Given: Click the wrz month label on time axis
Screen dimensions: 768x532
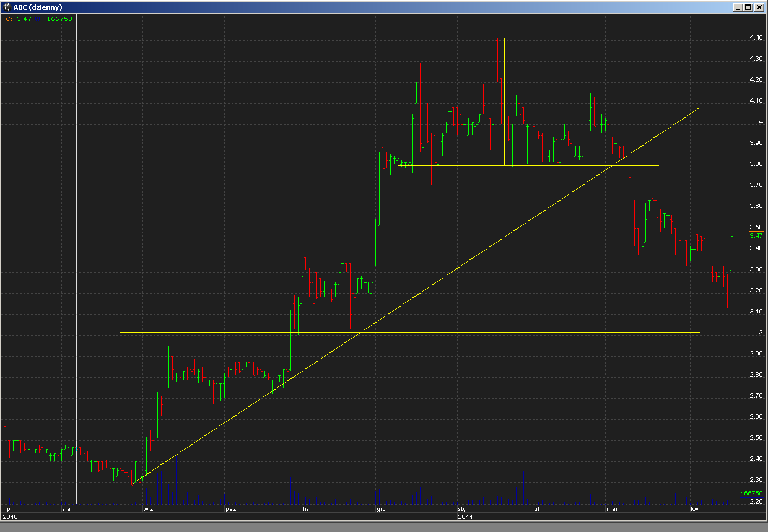Looking at the screenshot, I should pos(148,509).
